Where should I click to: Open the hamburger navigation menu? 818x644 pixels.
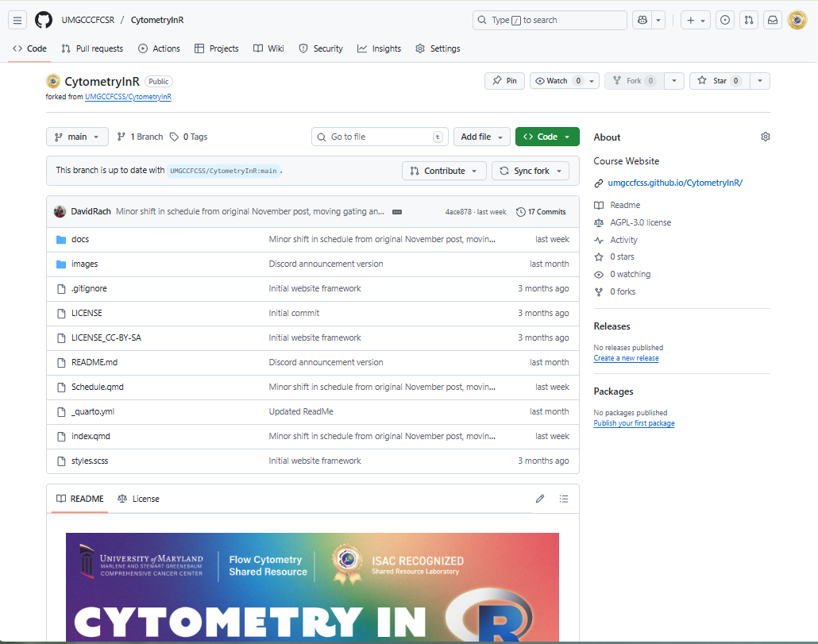pyautogui.click(x=18, y=21)
